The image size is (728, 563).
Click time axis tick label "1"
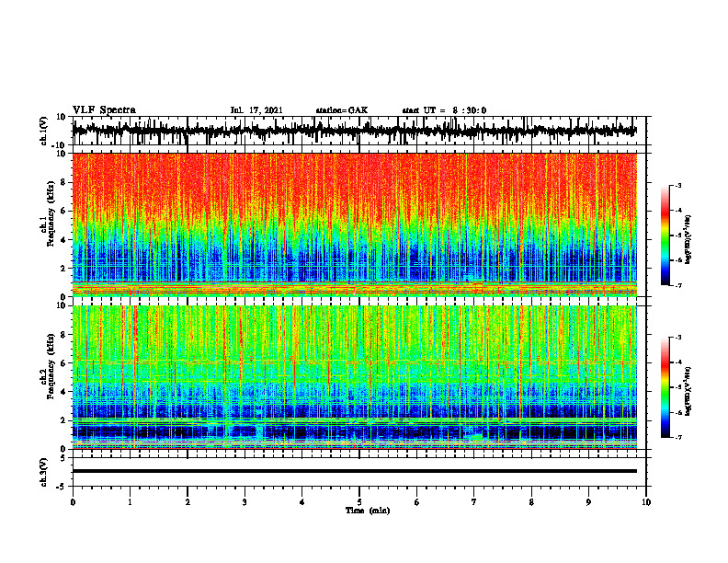tap(130, 502)
